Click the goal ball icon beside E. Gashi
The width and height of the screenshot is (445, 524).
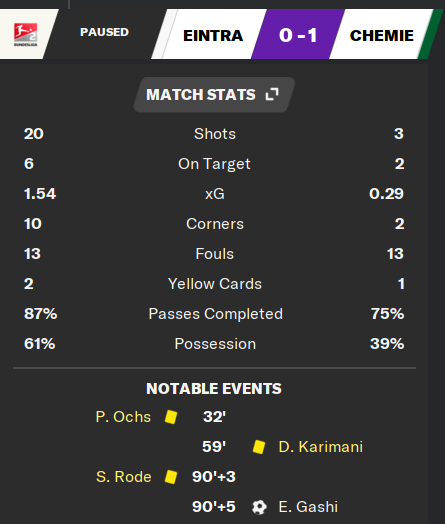[259, 507]
